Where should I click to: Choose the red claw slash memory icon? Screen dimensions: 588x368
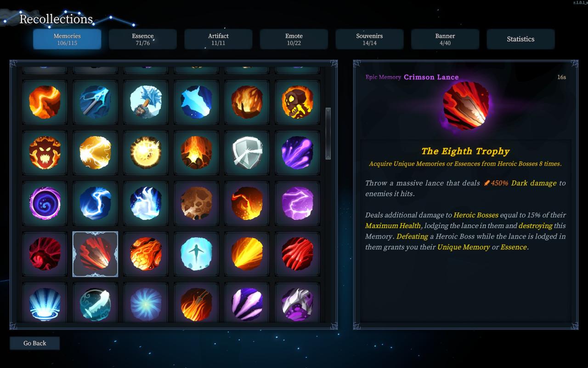click(x=297, y=254)
